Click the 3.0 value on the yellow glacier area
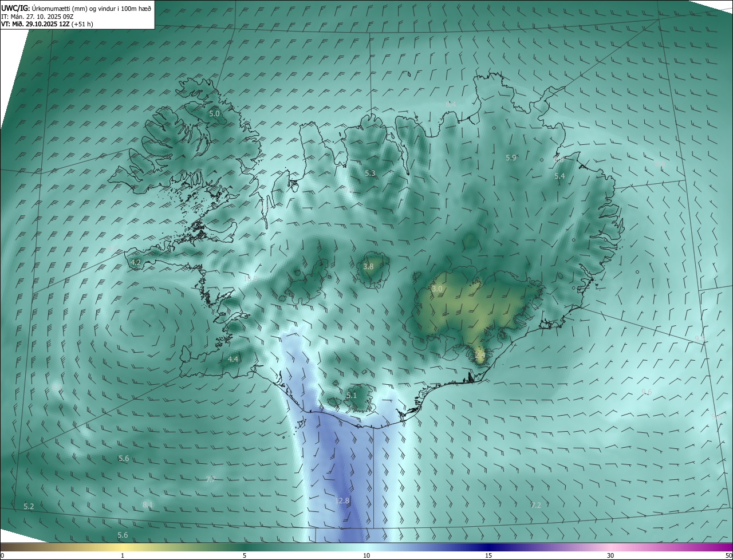 [437, 289]
